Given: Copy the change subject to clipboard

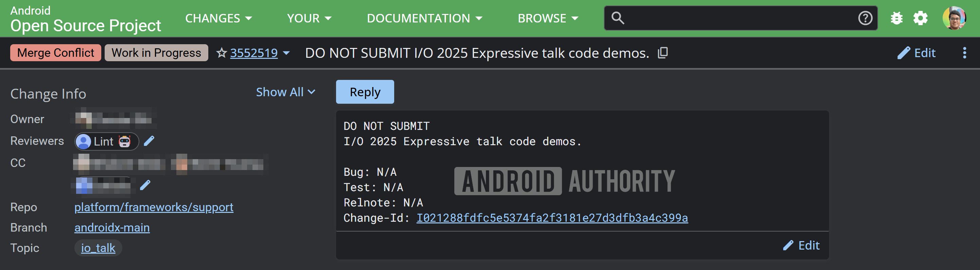Looking at the screenshot, I should click(663, 53).
